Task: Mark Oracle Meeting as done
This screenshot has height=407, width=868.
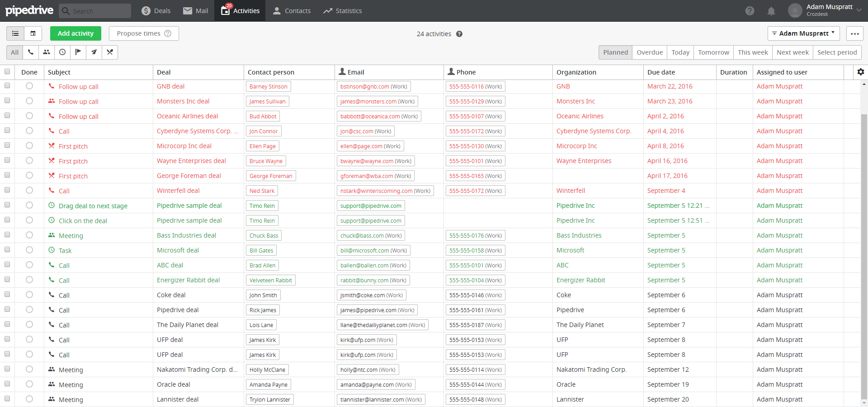Action: pos(29,384)
